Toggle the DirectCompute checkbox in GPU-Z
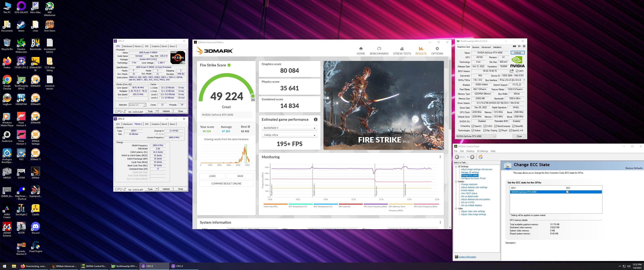This screenshot has height=270, width=644. (495, 126)
